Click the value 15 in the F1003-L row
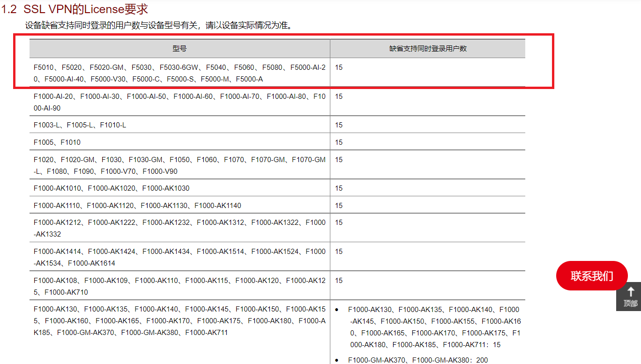Image resolution: width=641 pixels, height=364 pixels. (339, 125)
